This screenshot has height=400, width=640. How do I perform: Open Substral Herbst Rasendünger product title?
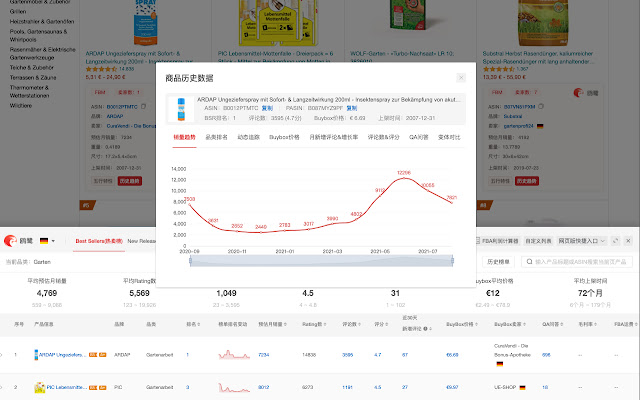pyautogui.click(x=538, y=58)
